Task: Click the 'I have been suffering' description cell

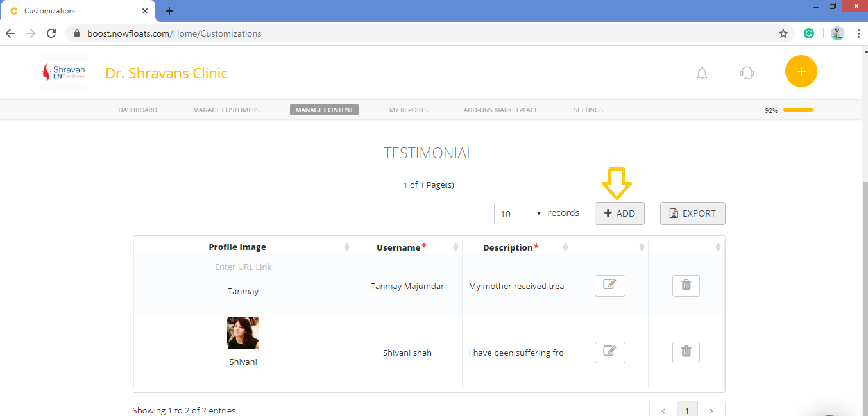Action: tap(517, 353)
